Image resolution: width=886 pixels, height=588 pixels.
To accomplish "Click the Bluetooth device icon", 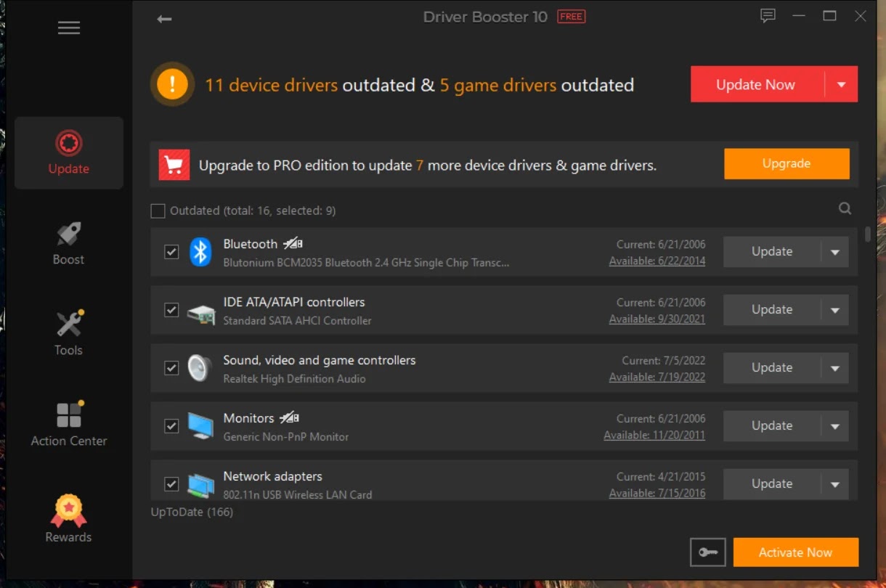I will click(x=200, y=252).
